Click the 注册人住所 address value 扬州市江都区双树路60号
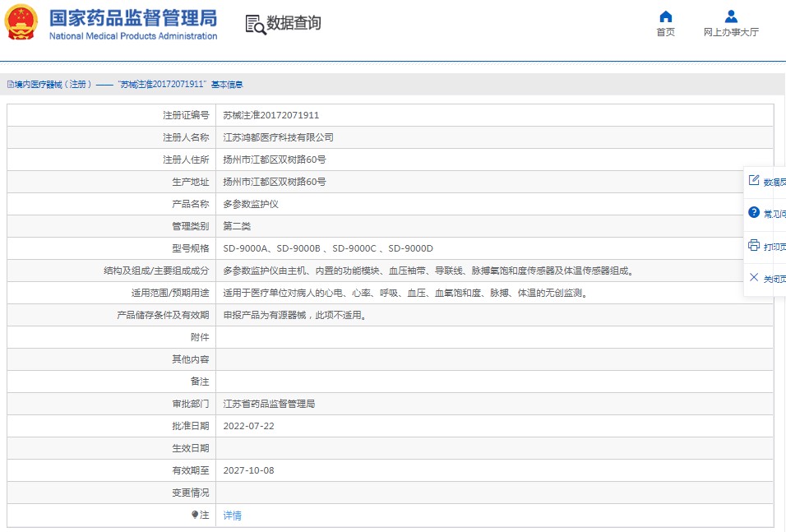 point(275,160)
